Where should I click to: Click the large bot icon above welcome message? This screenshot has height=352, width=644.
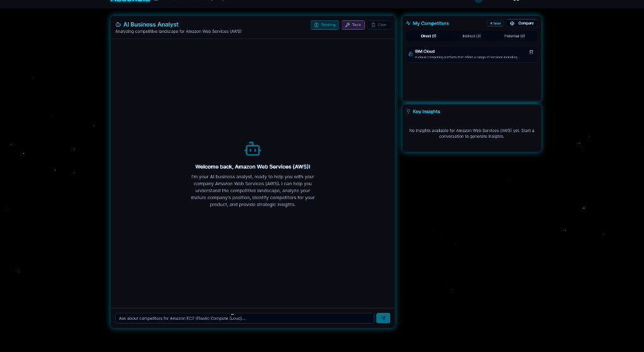coord(253,149)
